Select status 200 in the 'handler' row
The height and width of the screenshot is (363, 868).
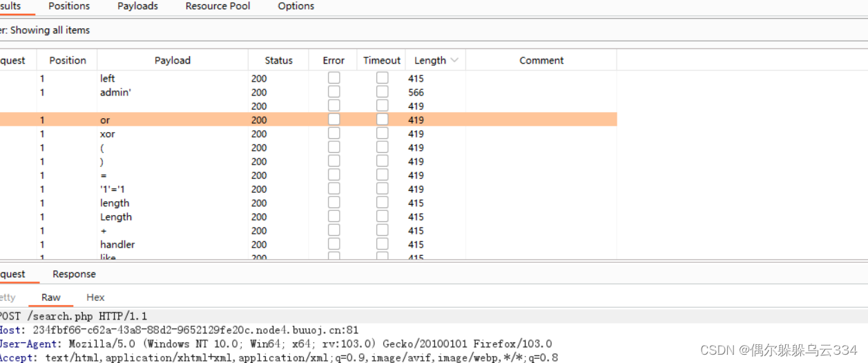point(259,244)
